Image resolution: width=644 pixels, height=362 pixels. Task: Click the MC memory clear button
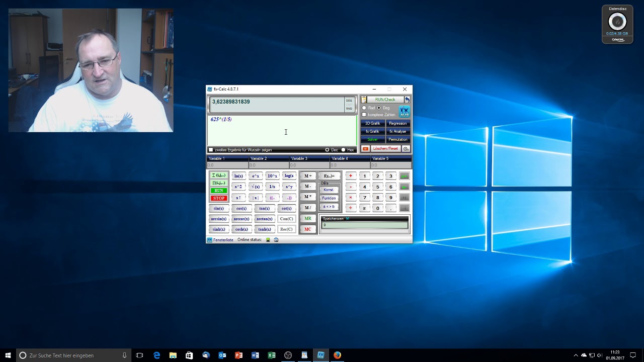pos(308,229)
